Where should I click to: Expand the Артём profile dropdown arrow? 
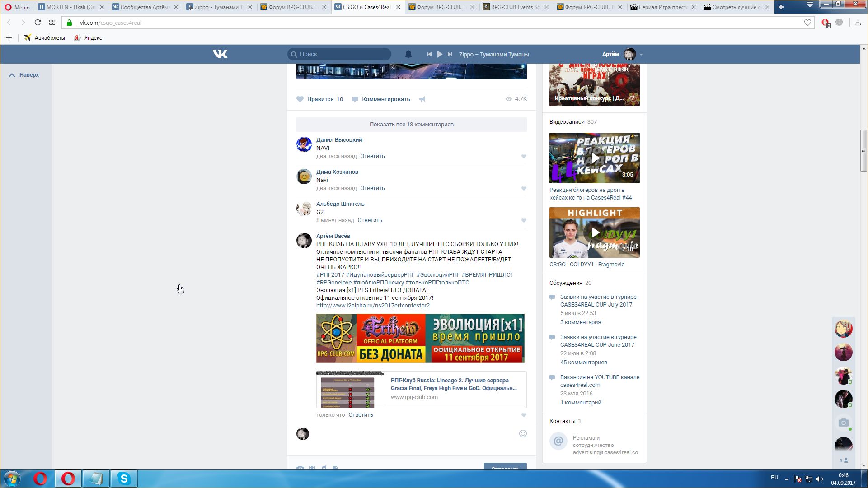pos(641,55)
